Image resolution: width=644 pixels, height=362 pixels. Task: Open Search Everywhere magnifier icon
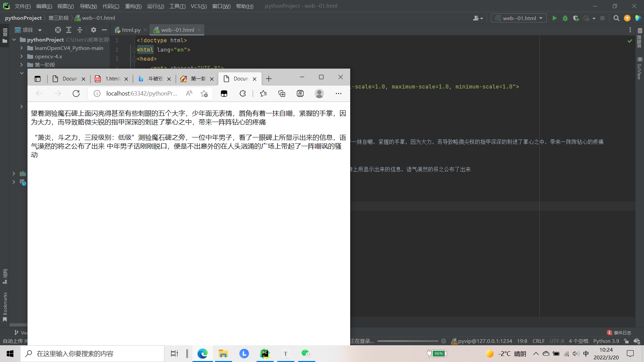616,18
